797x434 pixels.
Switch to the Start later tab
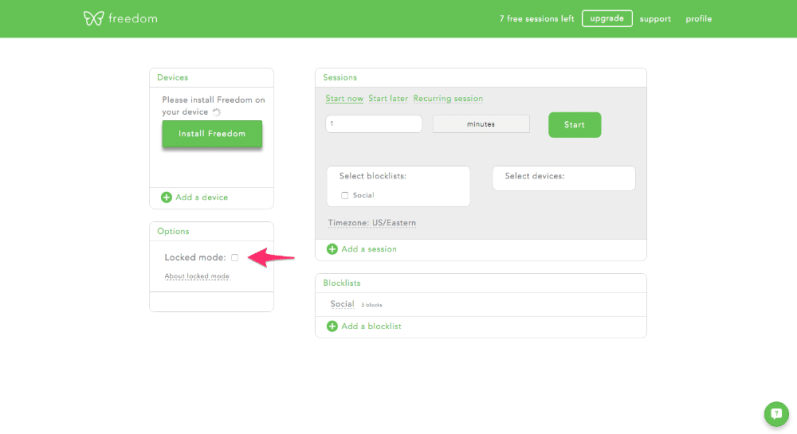(x=388, y=99)
